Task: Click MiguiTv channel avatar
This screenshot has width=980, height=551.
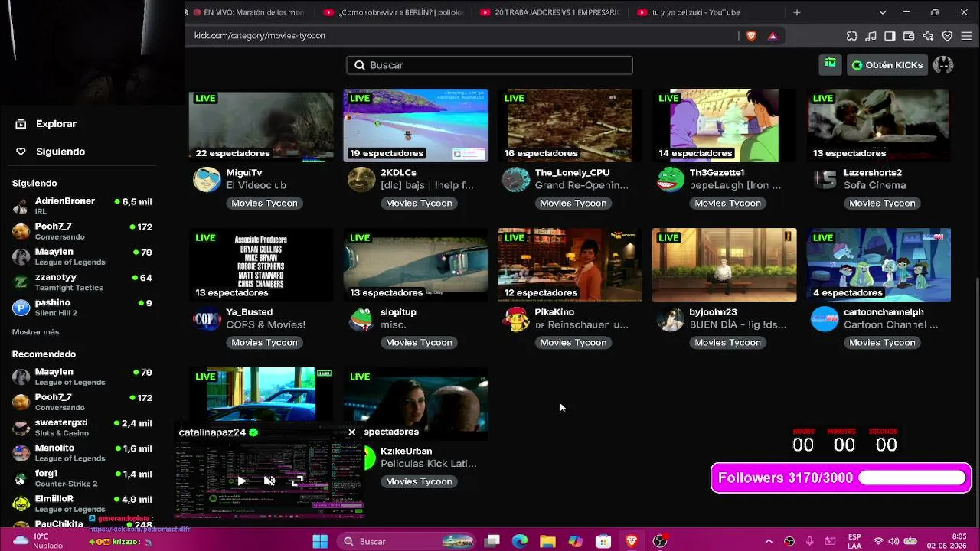Action: click(207, 179)
